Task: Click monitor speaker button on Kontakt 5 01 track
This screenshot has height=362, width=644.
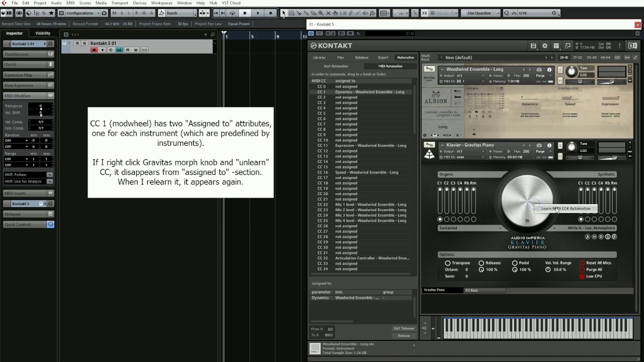Action: tap(102, 50)
